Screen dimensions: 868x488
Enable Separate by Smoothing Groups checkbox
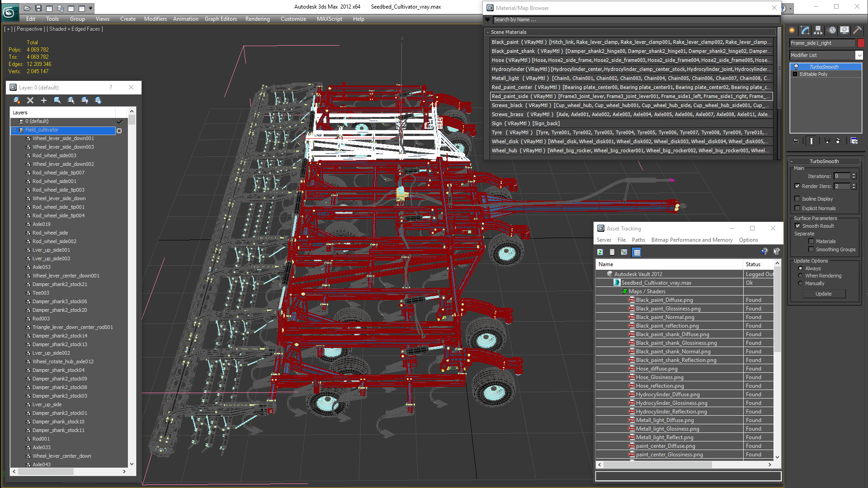coord(811,249)
